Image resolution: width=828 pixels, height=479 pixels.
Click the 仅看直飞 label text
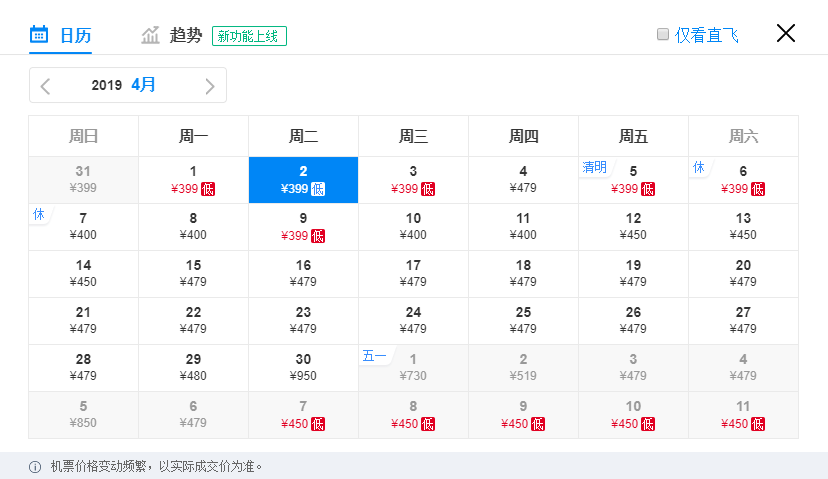coord(706,35)
